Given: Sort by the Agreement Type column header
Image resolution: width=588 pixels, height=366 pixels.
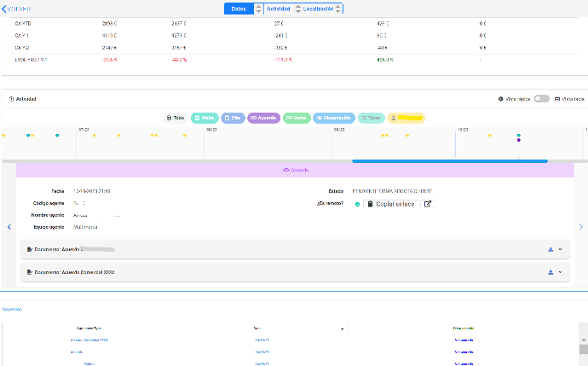Looking at the screenshot, I should click(x=89, y=328).
